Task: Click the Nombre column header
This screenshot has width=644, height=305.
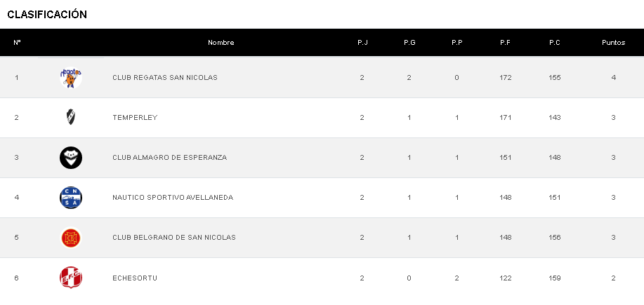Action: coord(221,43)
